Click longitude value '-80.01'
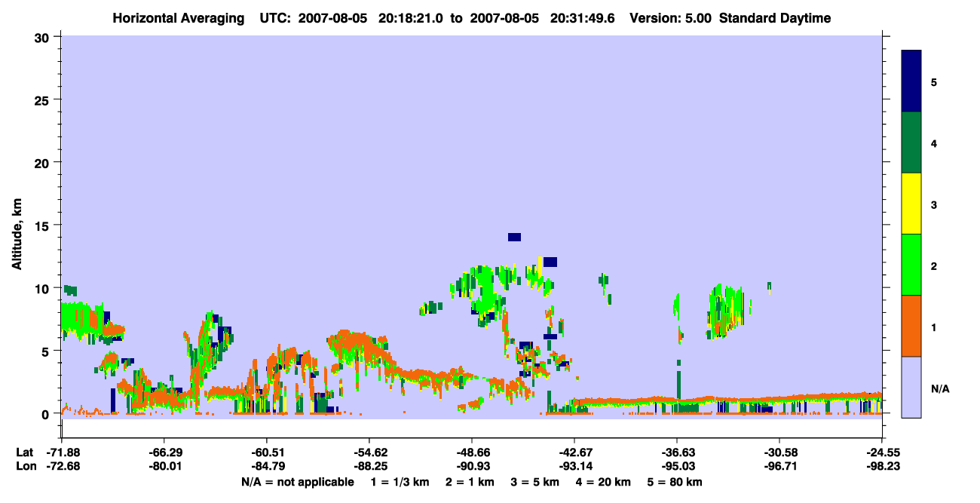This screenshot has width=980, height=503. pos(164,466)
